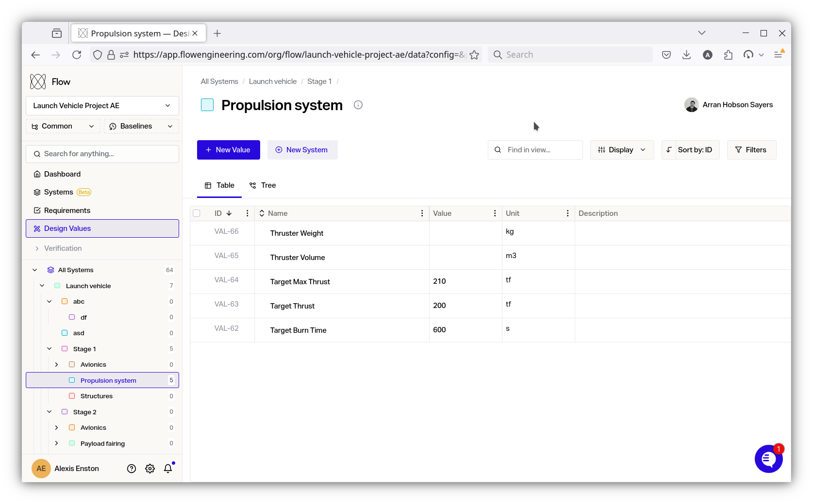Select the Structures tree item

102,396
